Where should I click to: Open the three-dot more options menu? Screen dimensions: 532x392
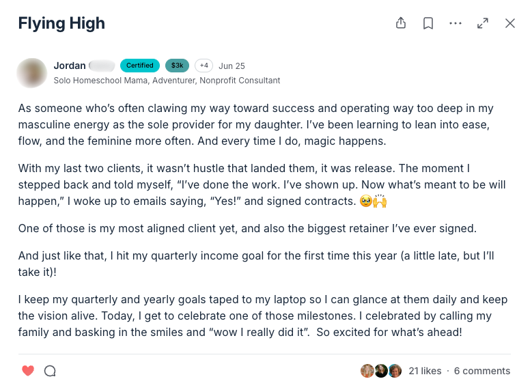(x=456, y=23)
